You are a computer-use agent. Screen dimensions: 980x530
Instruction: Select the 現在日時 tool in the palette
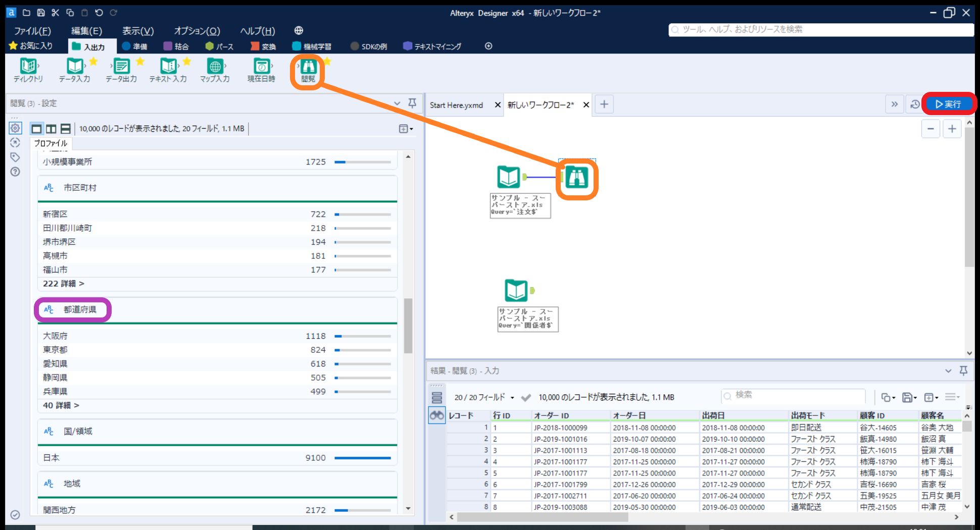coord(261,70)
